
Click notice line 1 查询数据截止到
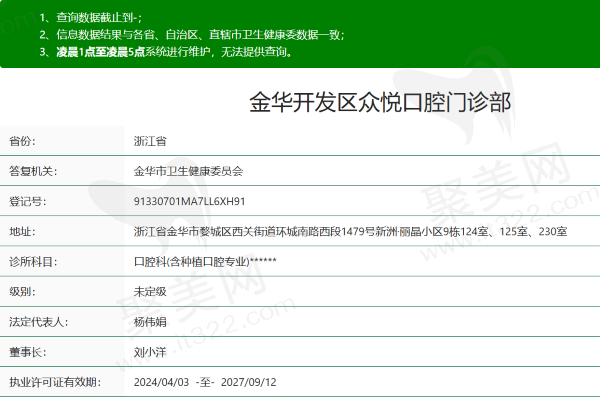pyautogui.click(x=91, y=17)
